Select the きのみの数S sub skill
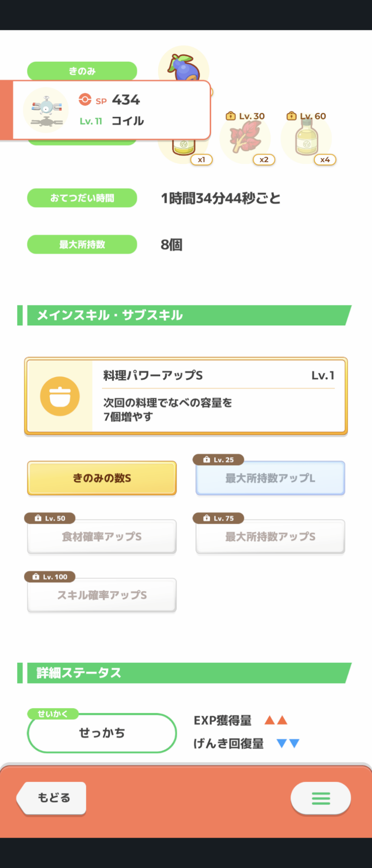The width and height of the screenshot is (372, 868). [102, 478]
